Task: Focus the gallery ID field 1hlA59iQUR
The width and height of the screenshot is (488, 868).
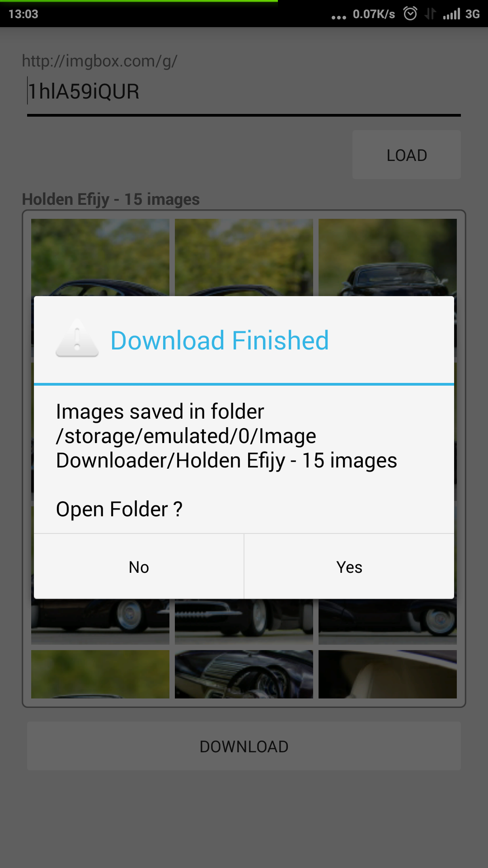Action: coord(244,92)
